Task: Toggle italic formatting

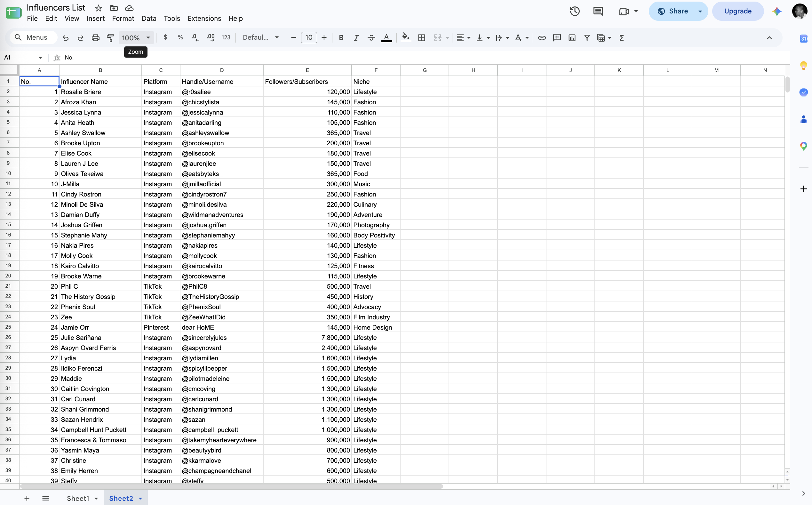Action: click(x=356, y=38)
